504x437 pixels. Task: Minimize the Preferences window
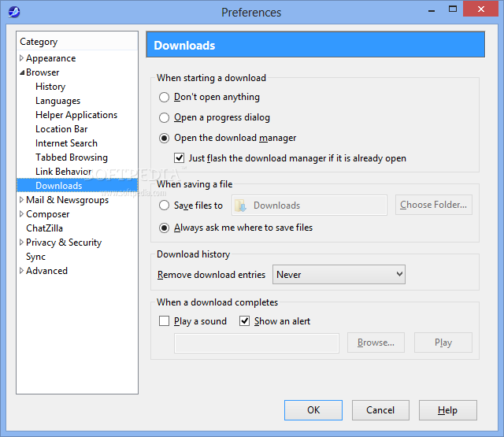[432, 10]
